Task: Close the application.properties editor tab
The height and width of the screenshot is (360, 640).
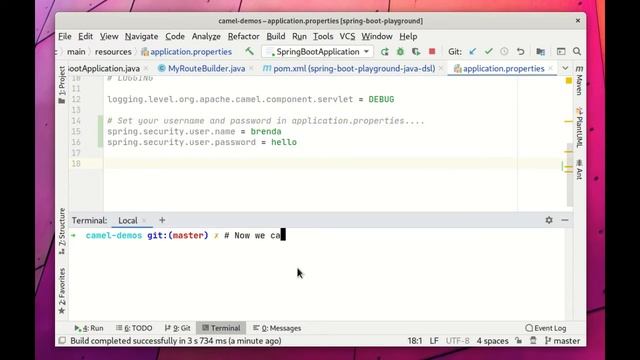Action: [x=551, y=69]
